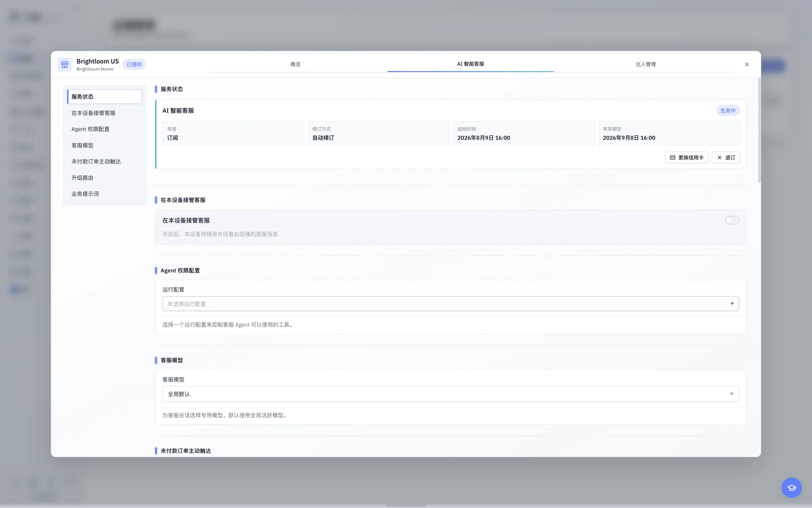Image resolution: width=812 pixels, height=508 pixels.
Task: Go to 升级路由 side navigation item
Action: (x=105, y=178)
